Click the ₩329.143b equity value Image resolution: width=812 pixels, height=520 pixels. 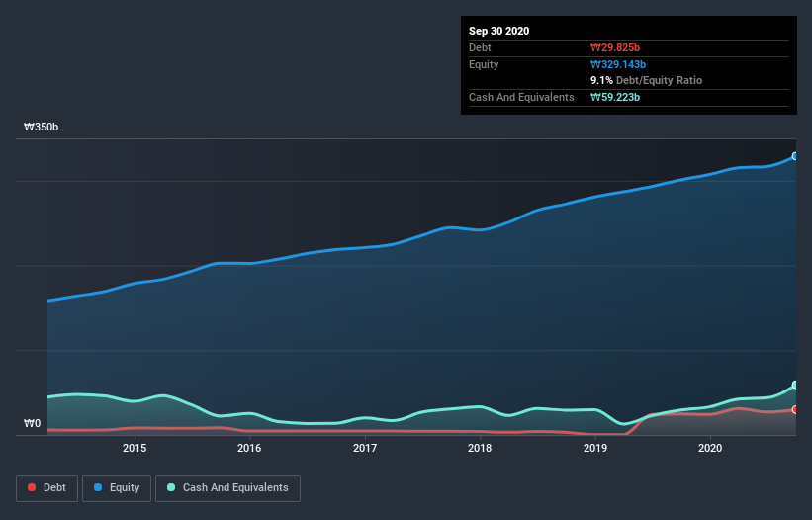pos(618,64)
